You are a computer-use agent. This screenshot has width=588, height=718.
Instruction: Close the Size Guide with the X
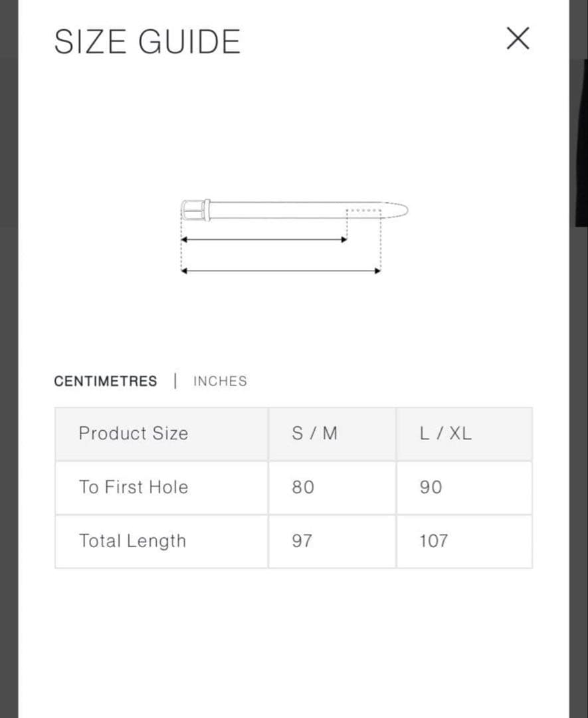(x=518, y=39)
